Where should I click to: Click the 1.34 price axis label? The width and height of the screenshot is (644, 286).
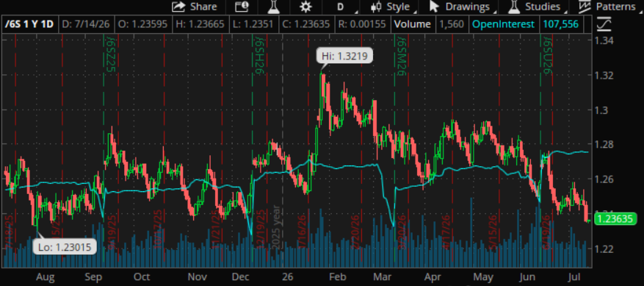[x=604, y=40]
